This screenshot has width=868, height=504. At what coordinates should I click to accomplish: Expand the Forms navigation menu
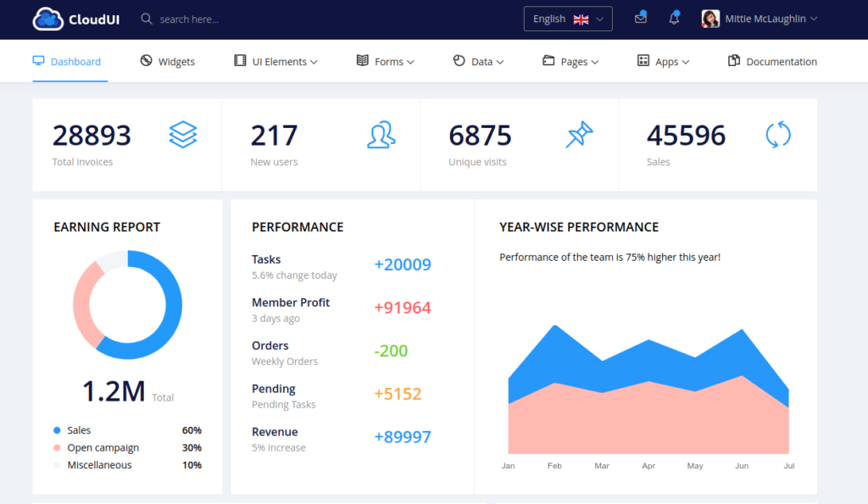(386, 61)
